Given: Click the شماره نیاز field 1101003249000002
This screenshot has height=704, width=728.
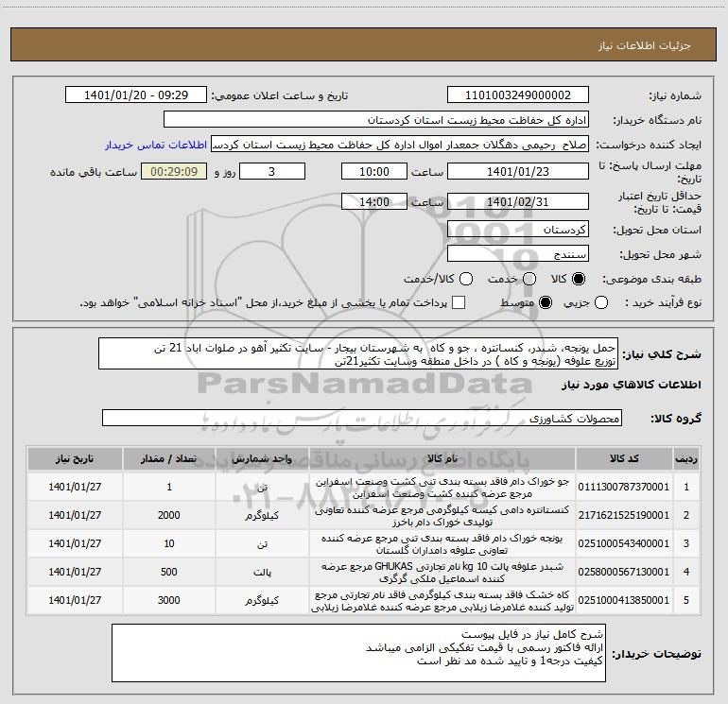Looking at the screenshot, I should [x=518, y=95].
